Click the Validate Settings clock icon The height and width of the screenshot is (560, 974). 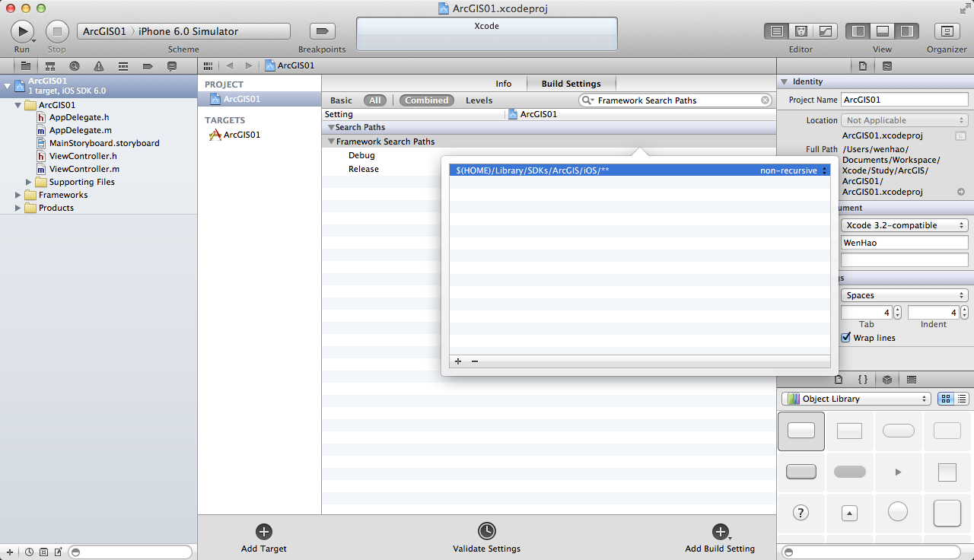tap(486, 531)
